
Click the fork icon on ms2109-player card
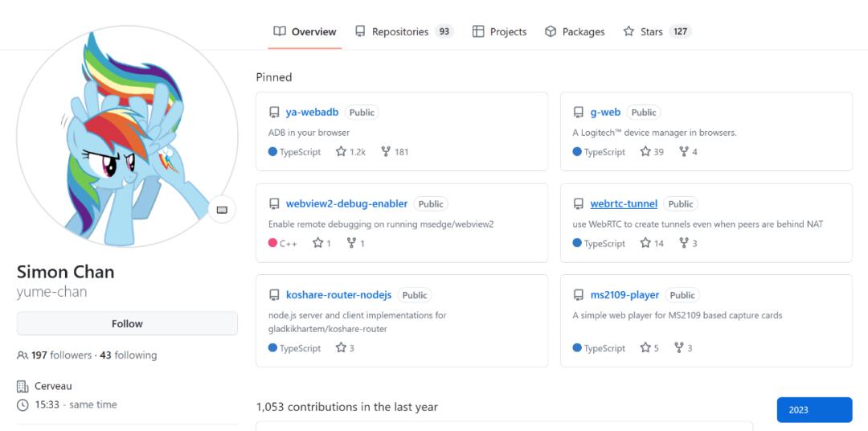pyautogui.click(x=678, y=348)
